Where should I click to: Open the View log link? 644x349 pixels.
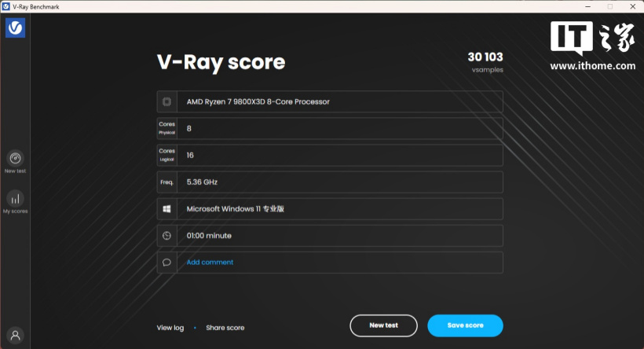170,328
